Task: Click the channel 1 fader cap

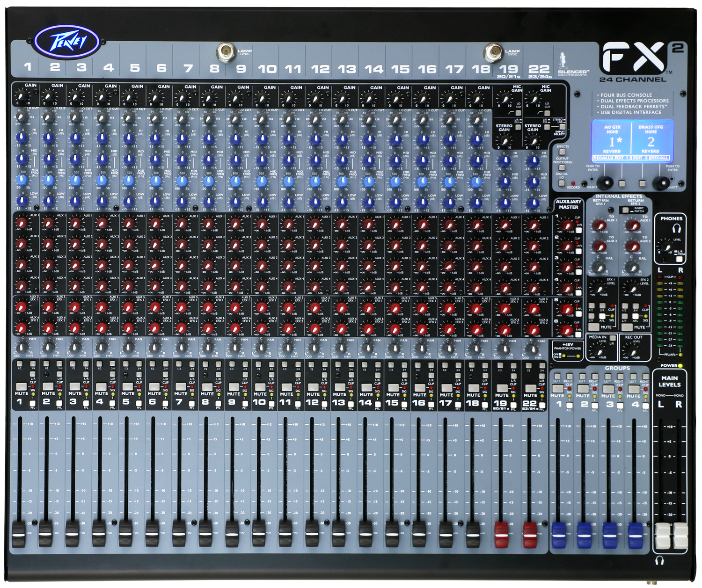Action: point(19,534)
